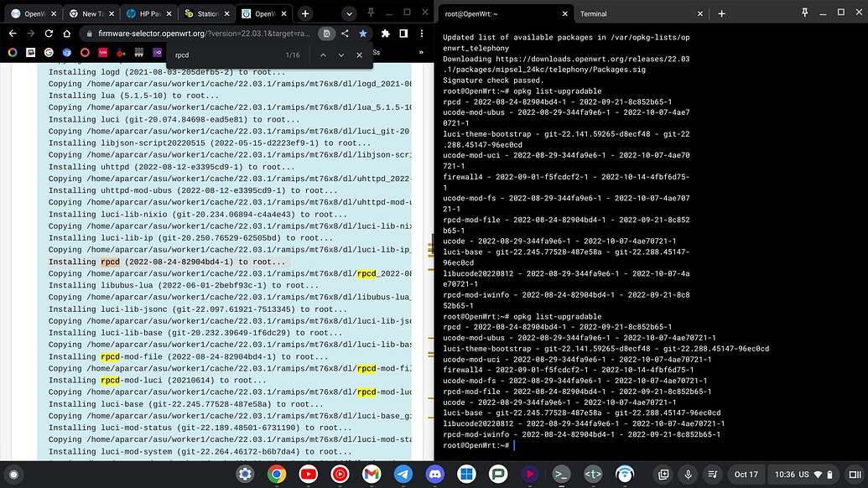Switch to the HP Pavilion browser tab
Image resolution: width=868 pixels, height=488 pixels.
[x=149, y=13]
